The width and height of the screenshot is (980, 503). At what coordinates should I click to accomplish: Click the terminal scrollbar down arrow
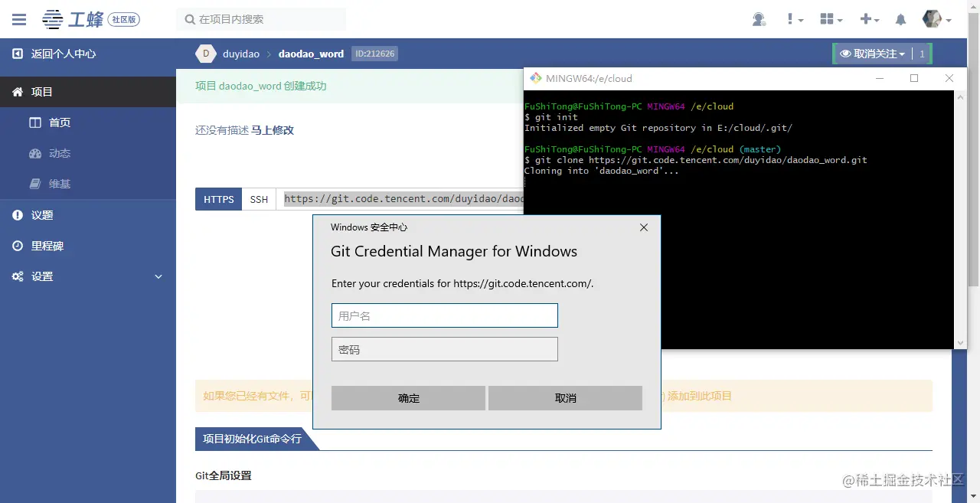[960, 342]
